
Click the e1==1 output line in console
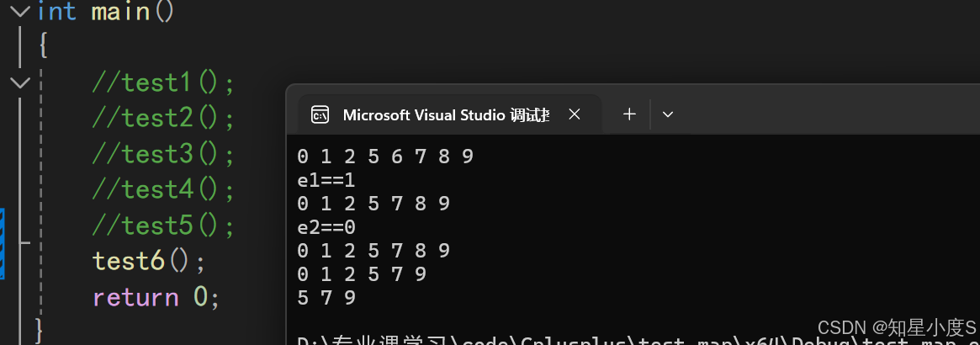pos(326,180)
